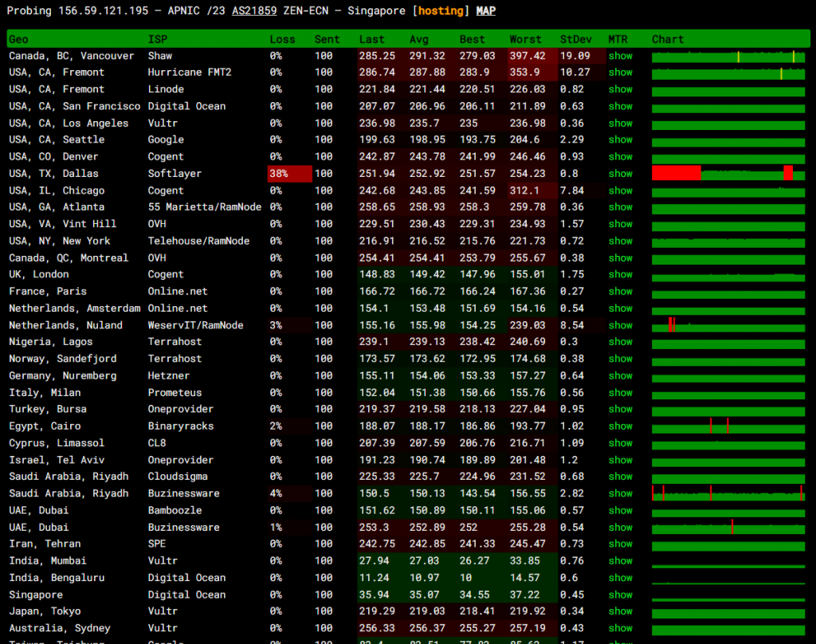816x644 pixels.
Task: Show MTR for New York Telehouse/RamNode
Action: [x=620, y=241]
